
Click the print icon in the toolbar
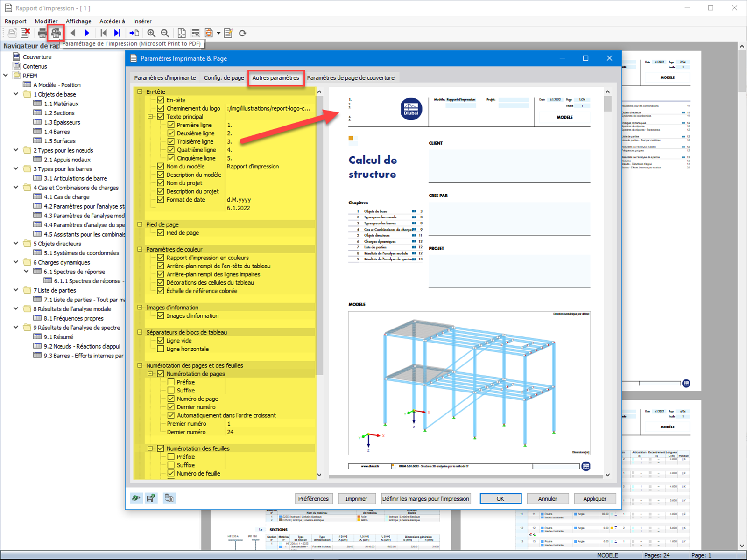coord(42,33)
